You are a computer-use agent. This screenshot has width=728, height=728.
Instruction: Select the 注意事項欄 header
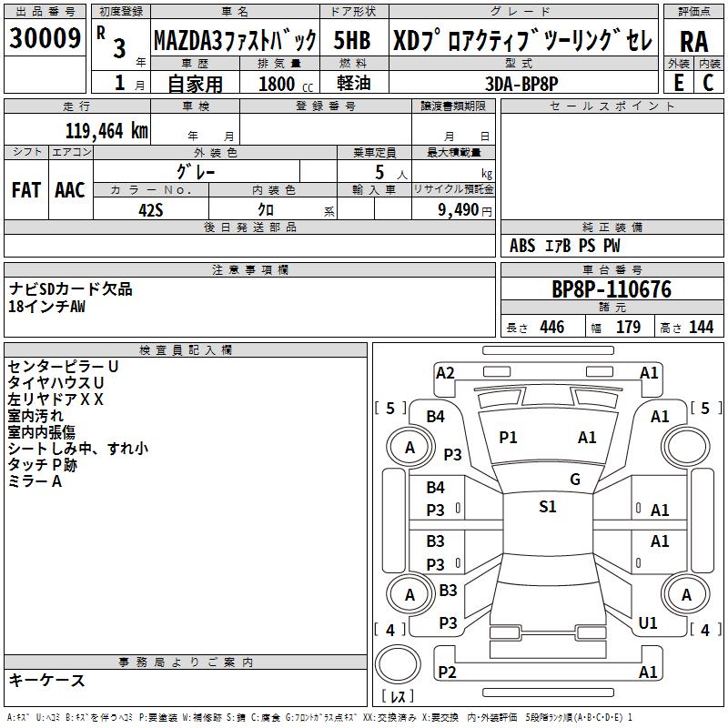249,269
